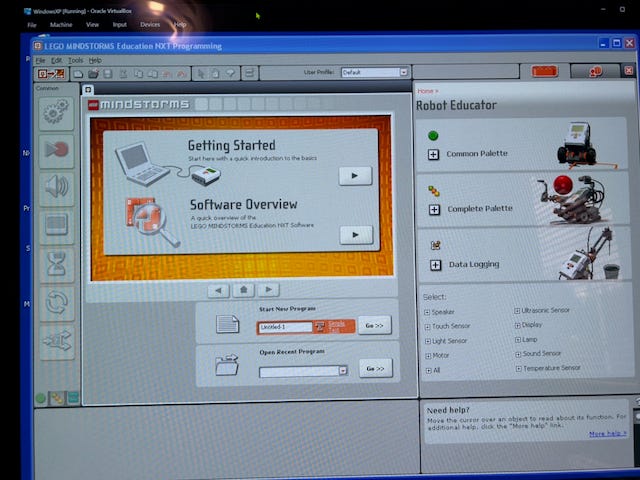Check the Touch Sensor filter box
Screen dimensions: 640x480
pyautogui.click(x=427, y=327)
